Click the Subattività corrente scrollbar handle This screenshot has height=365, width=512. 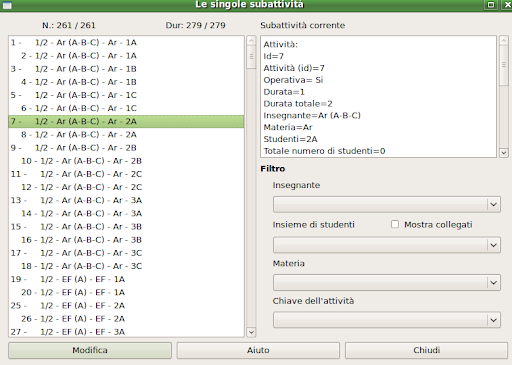point(504,65)
